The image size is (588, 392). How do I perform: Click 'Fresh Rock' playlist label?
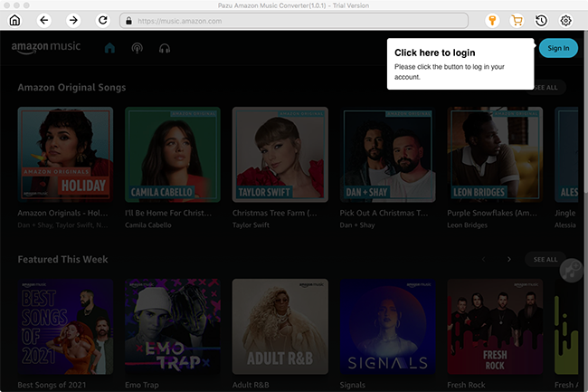[466, 385]
